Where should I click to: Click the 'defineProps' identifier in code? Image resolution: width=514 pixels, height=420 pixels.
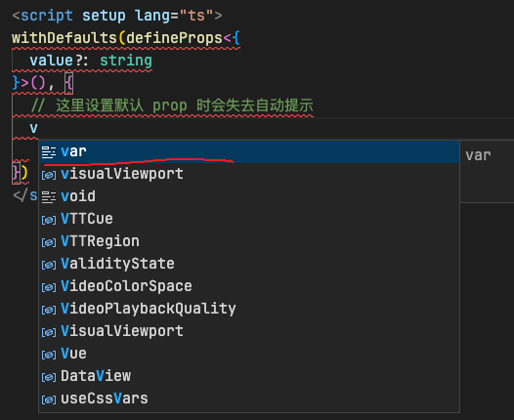(174, 38)
